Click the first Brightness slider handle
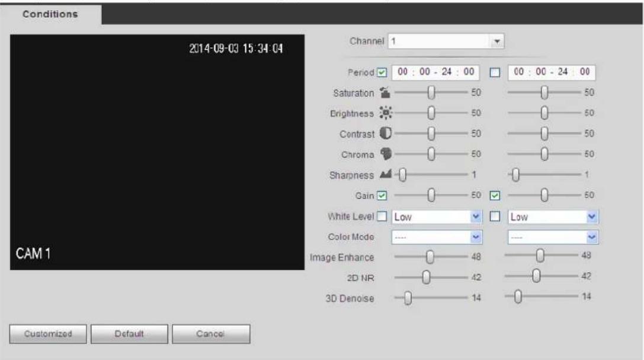Image resolution: width=644 pixels, height=360 pixels. [431, 113]
